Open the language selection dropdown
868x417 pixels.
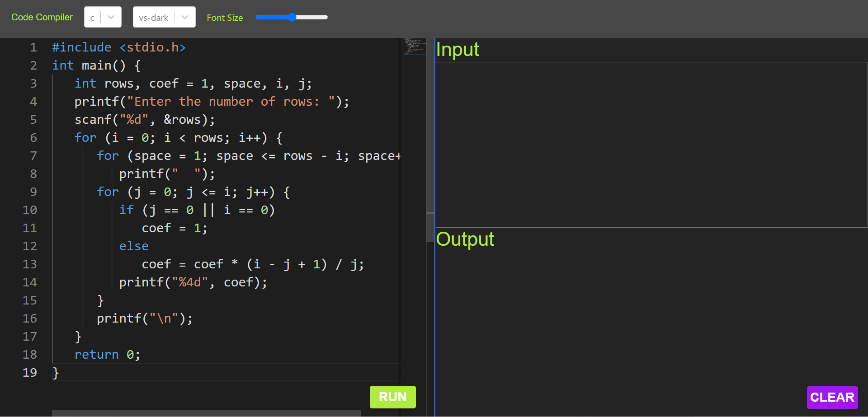103,17
